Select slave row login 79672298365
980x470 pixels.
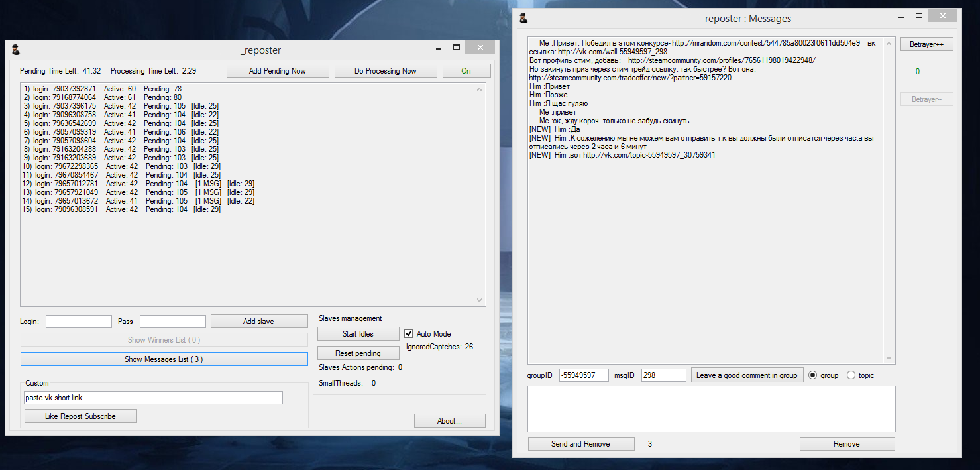pyautogui.click(x=121, y=166)
